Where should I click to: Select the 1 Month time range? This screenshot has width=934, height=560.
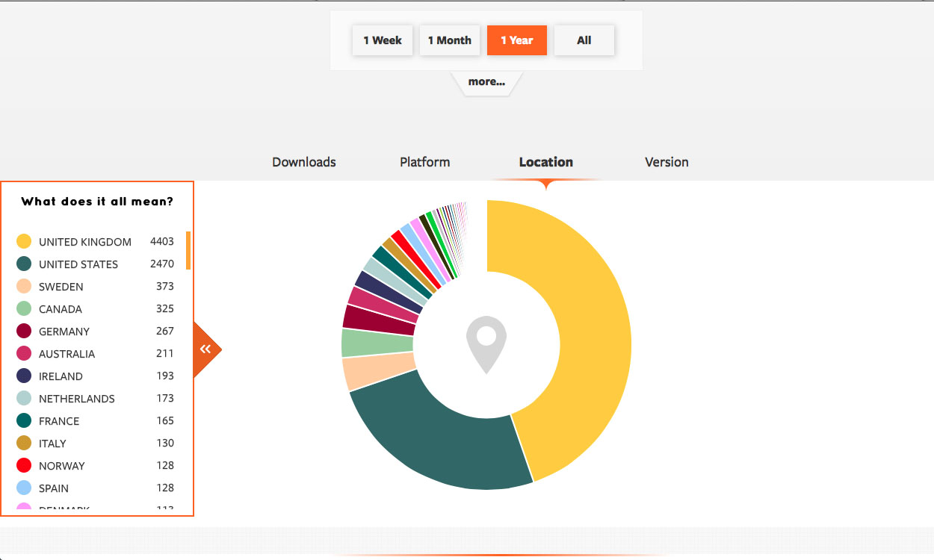click(450, 40)
